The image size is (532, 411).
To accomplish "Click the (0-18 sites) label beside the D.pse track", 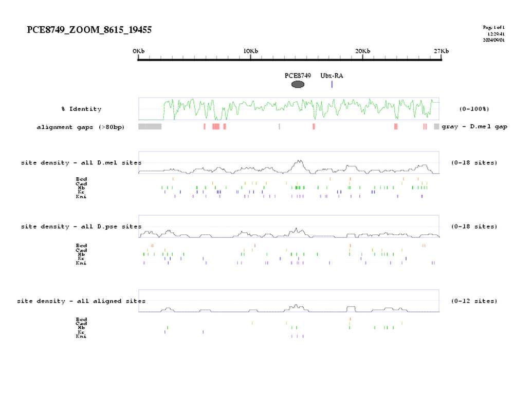I will point(474,227).
